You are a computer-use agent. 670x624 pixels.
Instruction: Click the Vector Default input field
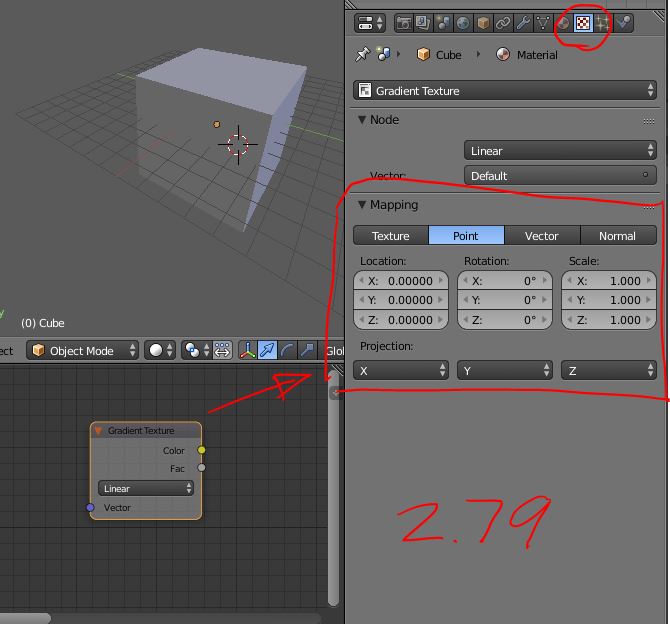click(x=560, y=176)
